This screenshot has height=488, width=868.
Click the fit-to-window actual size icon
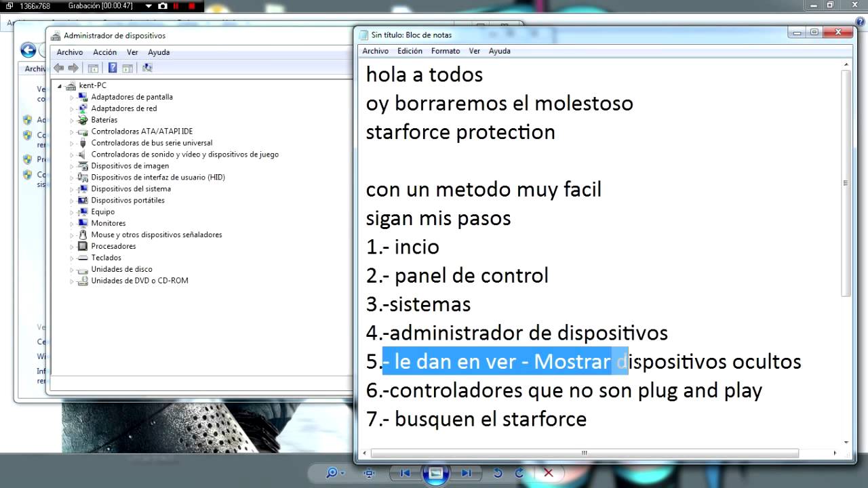[369, 473]
